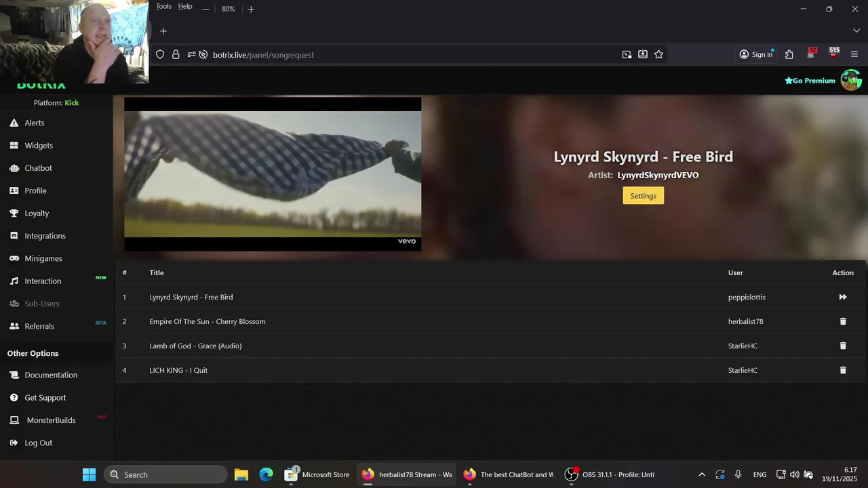Screen dimensions: 868x488
Task: Select user peppislottis in queue
Action: point(747,297)
